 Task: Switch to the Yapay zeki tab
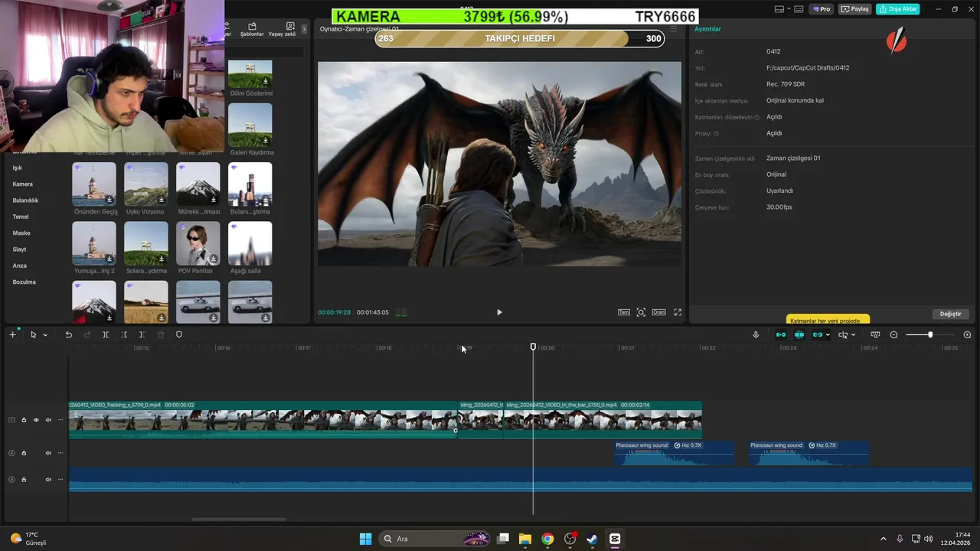[282, 30]
